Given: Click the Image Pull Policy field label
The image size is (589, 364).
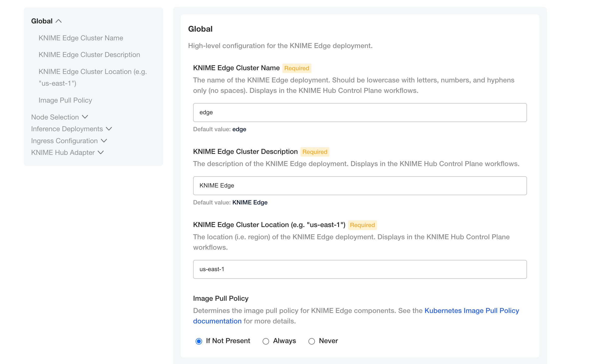Looking at the screenshot, I should pos(221,299).
